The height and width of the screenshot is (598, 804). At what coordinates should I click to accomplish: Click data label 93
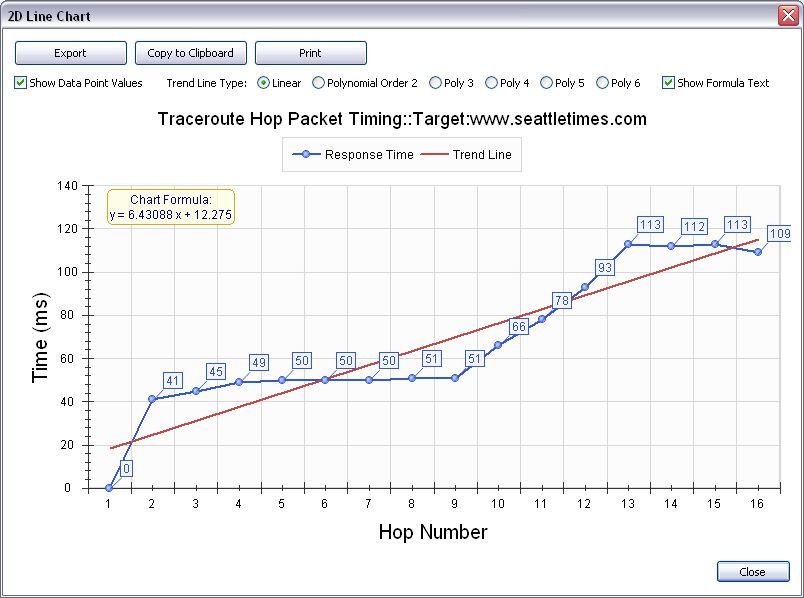605,267
